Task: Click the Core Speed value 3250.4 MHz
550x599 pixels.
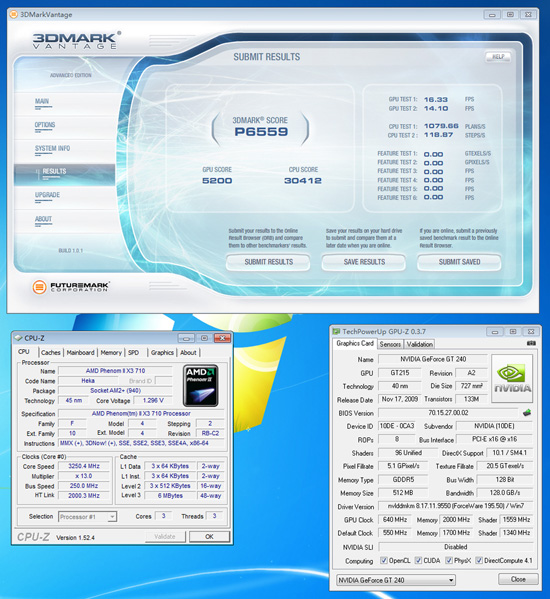Action: point(84,466)
